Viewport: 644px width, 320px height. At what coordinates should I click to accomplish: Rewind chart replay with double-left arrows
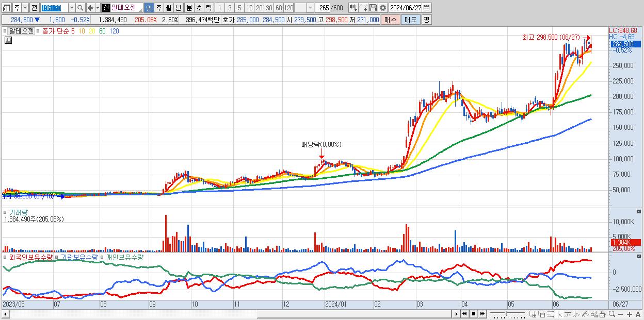pyautogui.click(x=464, y=314)
